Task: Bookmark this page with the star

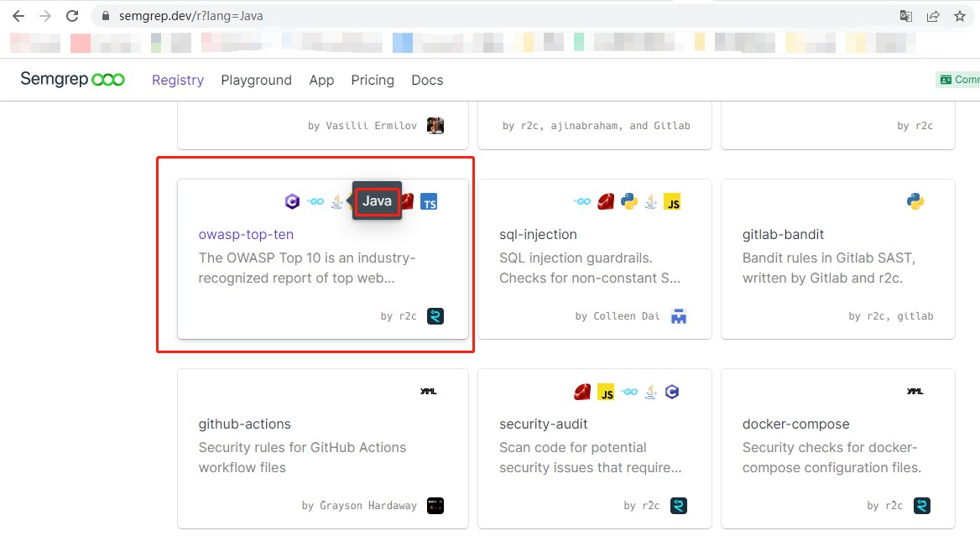Action: 960,16
